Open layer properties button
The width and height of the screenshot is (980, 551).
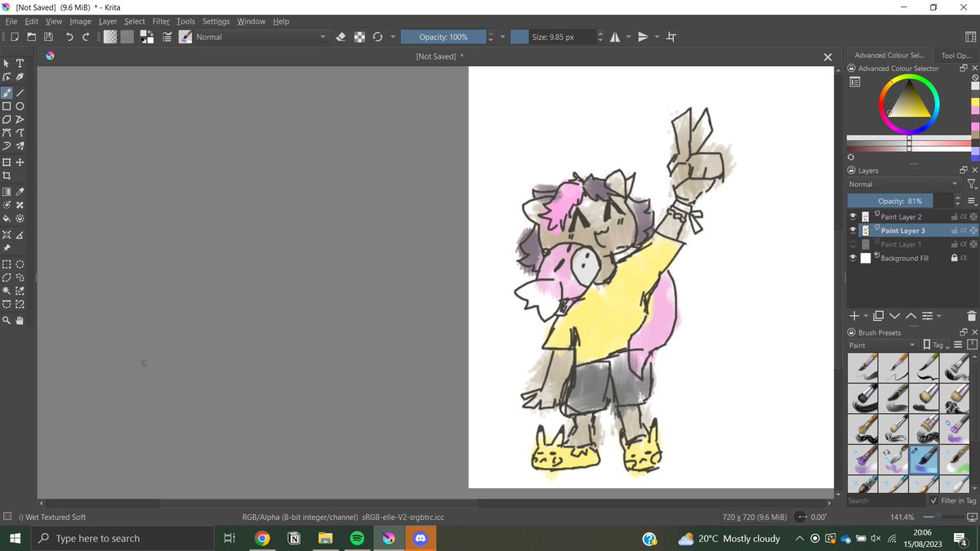click(927, 316)
